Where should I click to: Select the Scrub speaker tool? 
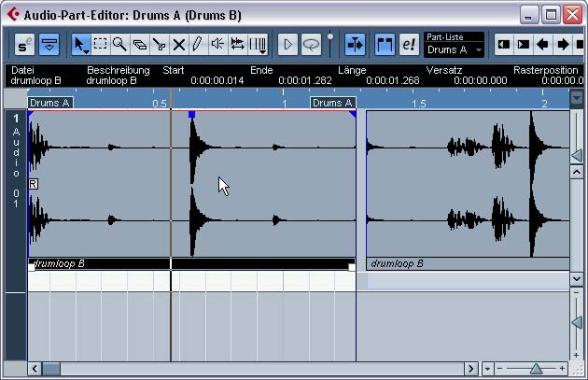coord(217,45)
